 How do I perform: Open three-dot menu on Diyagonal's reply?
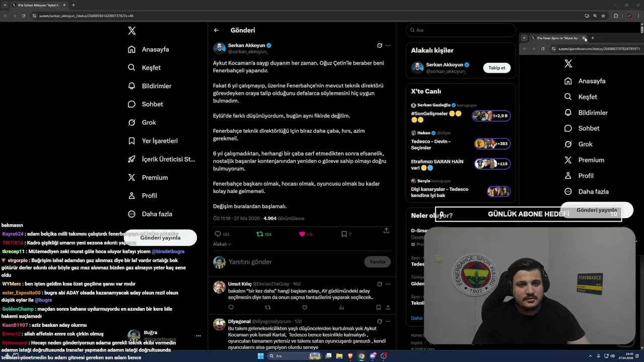pos(388,321)
